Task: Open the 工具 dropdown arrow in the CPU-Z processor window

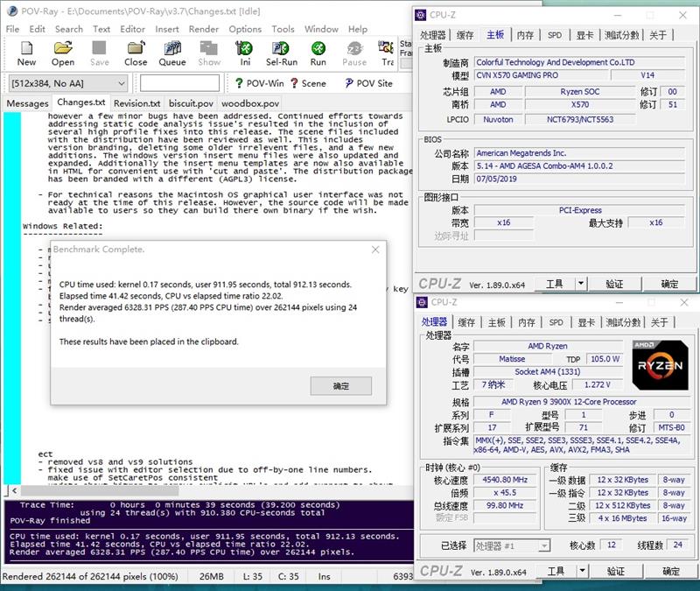Action: click(580, 571)
